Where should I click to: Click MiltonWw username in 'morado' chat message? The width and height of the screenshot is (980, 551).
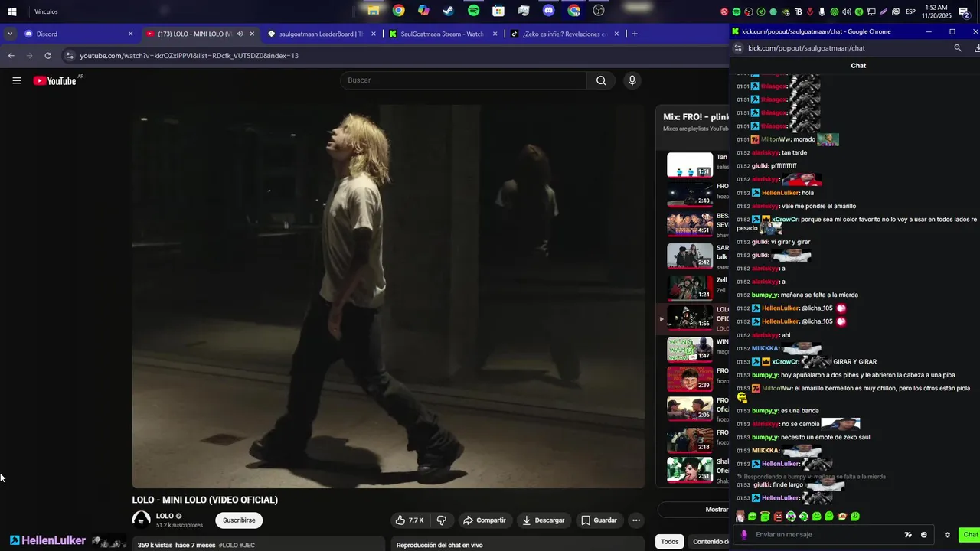(x=776, y=139)
